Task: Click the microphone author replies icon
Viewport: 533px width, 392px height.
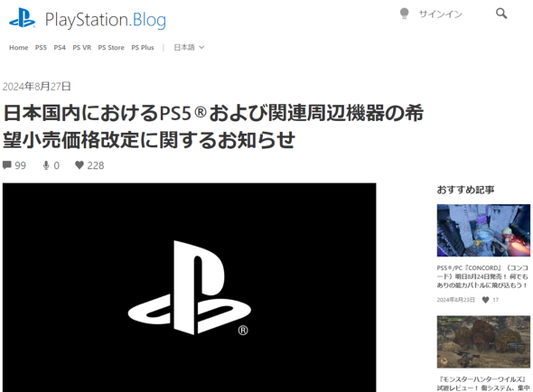Action: [x=46, y=165]
